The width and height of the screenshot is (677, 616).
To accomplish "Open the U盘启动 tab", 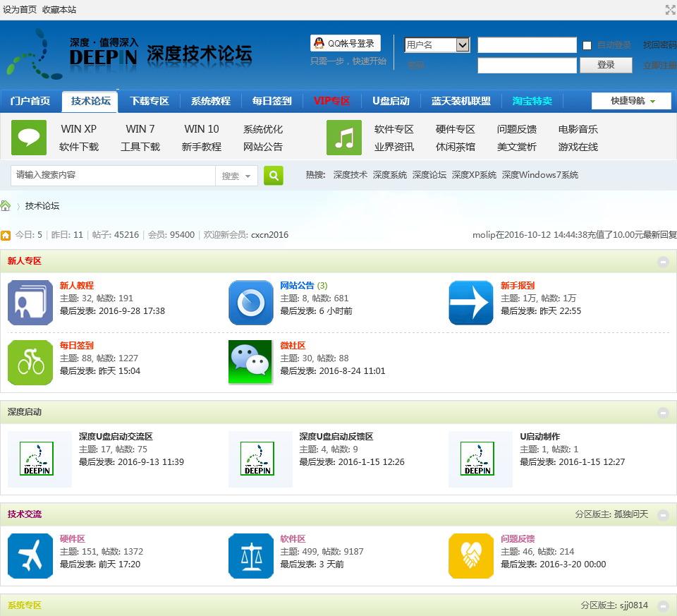I will coord(391,101).
